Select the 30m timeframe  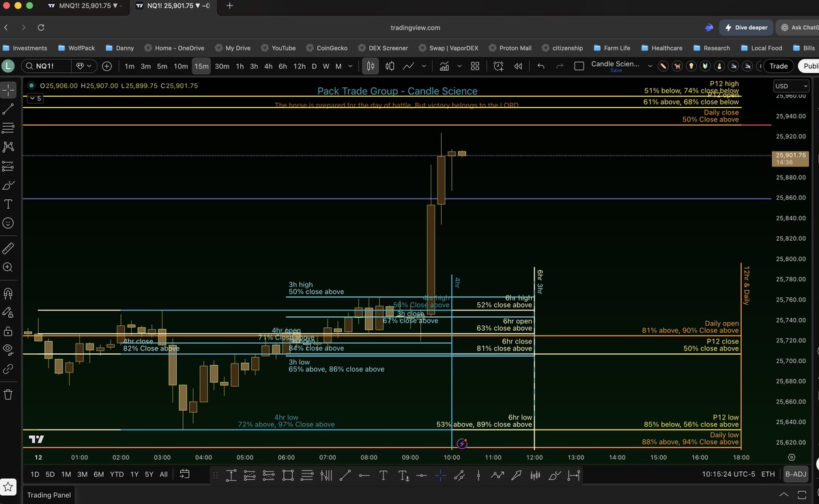(222, 66)
